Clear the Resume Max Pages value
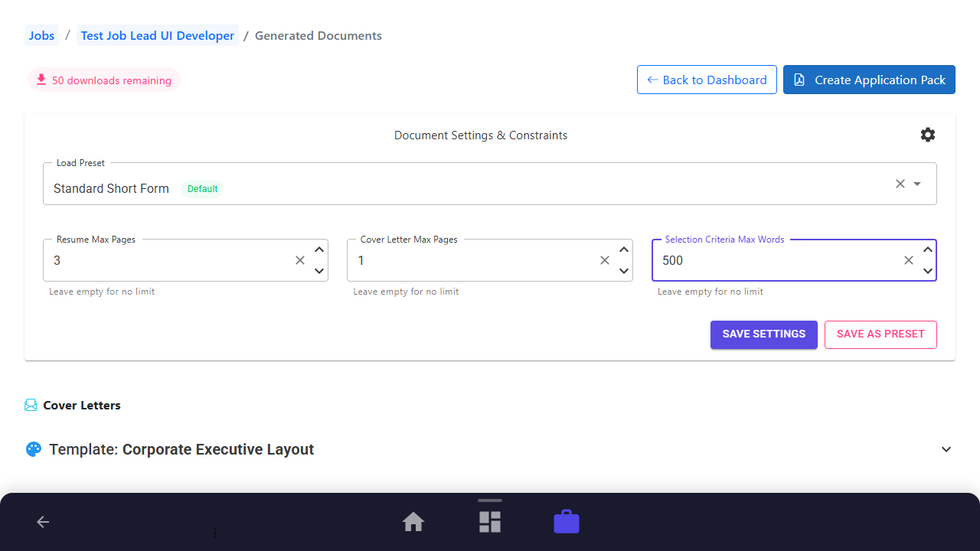The image size is (980, 551). click(x=300, y=260)
